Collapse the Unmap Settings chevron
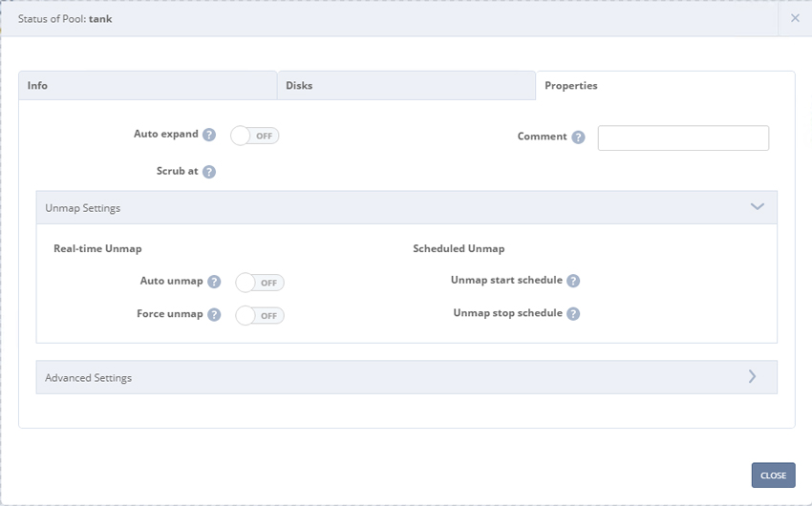 click(758, 207)
